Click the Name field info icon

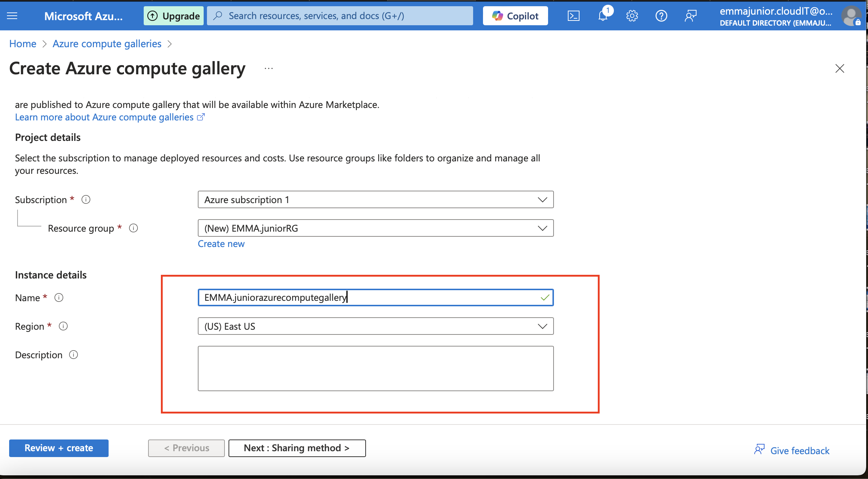point(59,297)
